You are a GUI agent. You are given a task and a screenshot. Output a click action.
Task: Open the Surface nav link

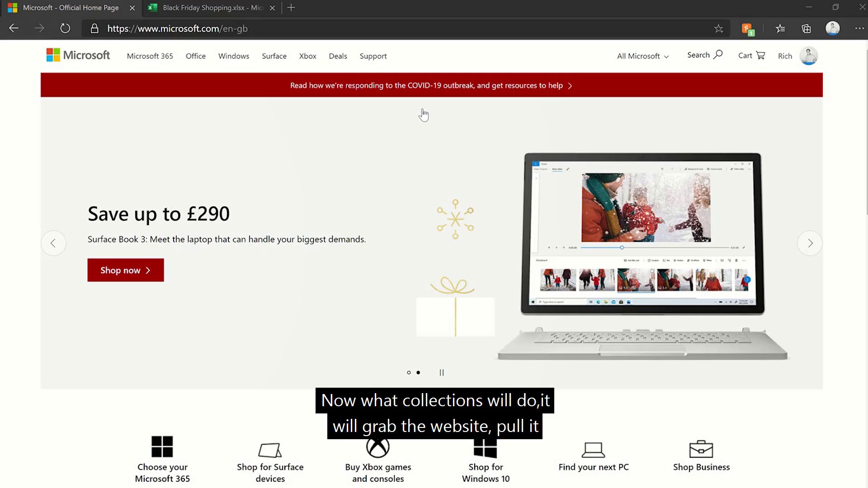(274, 56)
